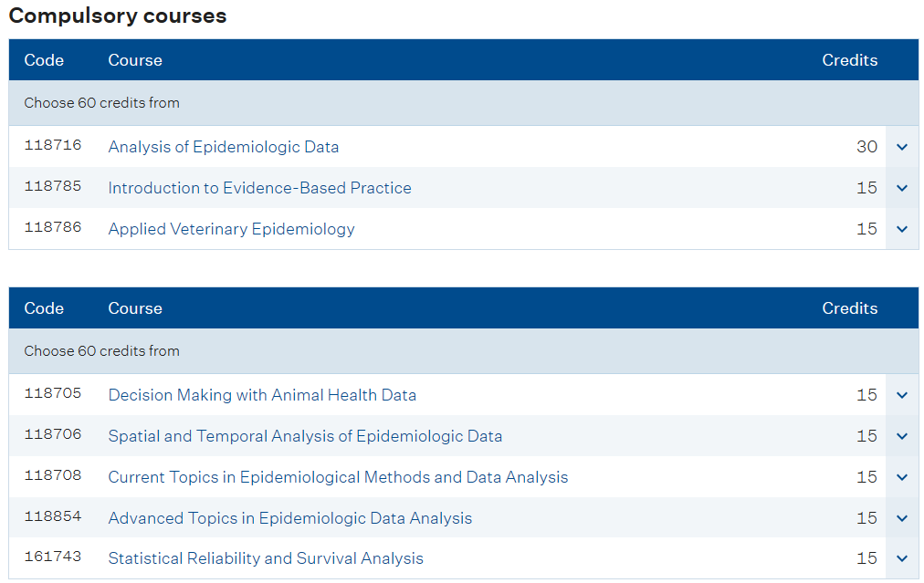
Task: Open Decision Making with Animal Health Data link
Action: [x=262, y=395]
